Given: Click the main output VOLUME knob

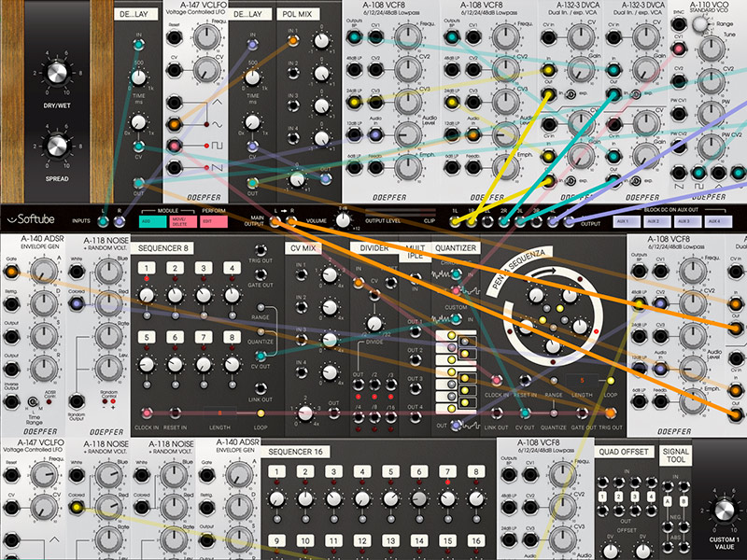Looking at the screenshot, I should click(x=343, y=220).
